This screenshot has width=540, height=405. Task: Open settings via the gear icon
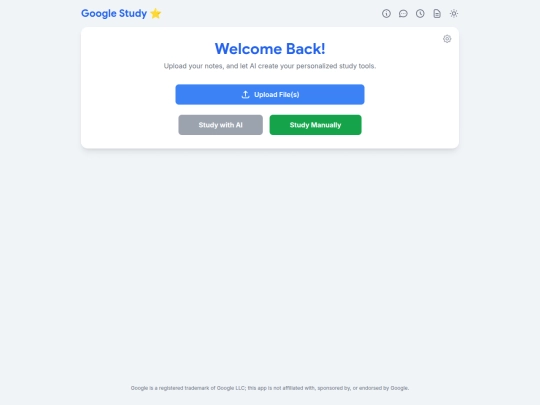pos(447,39)
